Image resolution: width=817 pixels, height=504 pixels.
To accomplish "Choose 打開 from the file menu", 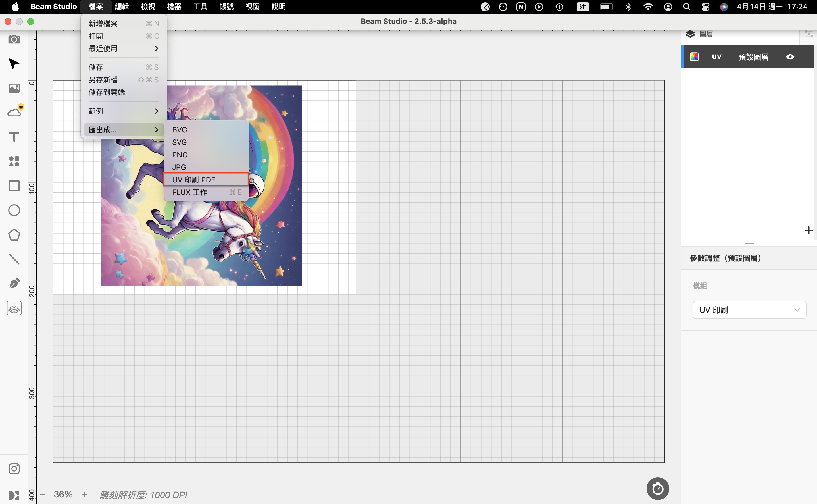I will [x=124, y=36].
